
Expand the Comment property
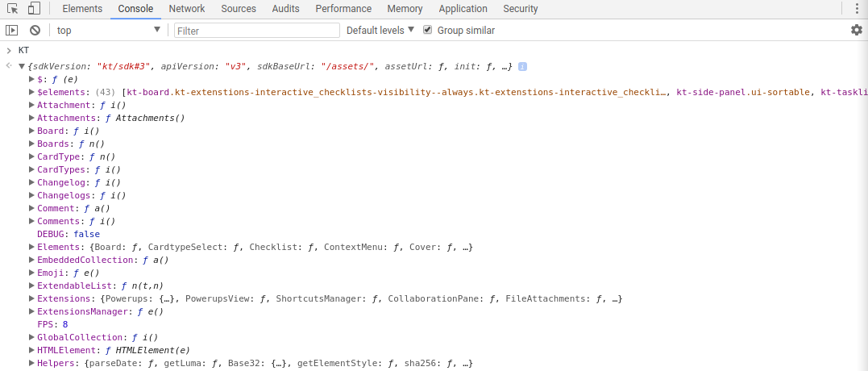click(32, 208)
